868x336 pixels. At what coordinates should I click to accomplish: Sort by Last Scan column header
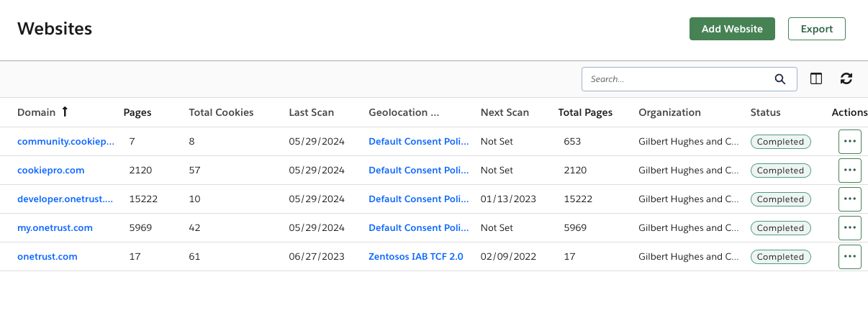[x=311, y=112]
